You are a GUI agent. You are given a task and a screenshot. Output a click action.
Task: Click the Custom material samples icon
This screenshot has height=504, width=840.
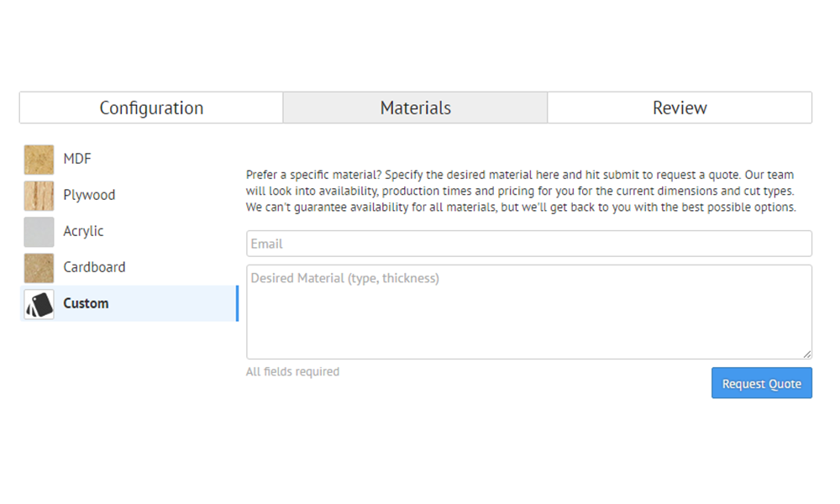(39, 304)
